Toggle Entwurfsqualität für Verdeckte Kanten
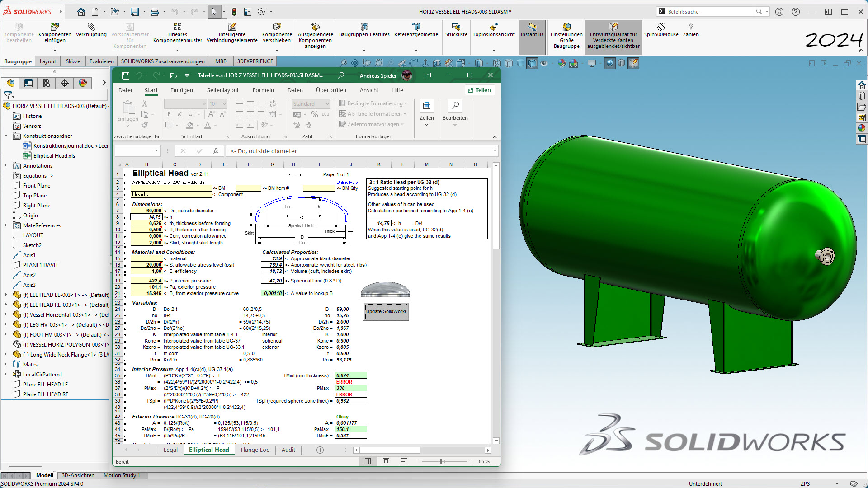This screenshot has width=868, height=488. coord(613,37)
